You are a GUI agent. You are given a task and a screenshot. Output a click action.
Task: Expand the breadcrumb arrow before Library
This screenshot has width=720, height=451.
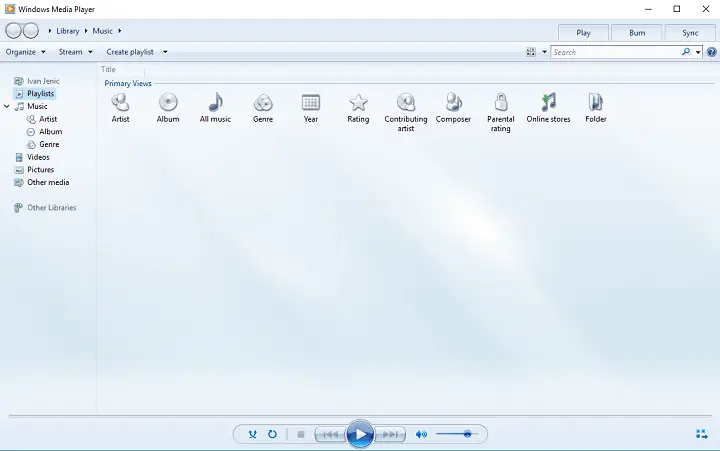click(x=50, y=31)
